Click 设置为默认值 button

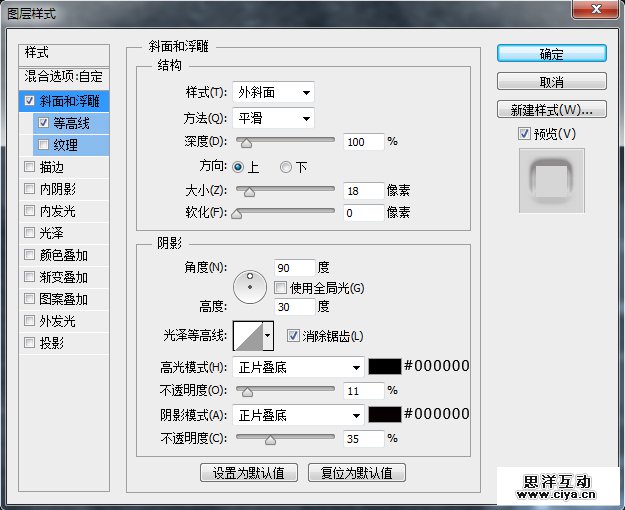click(249, 473)
